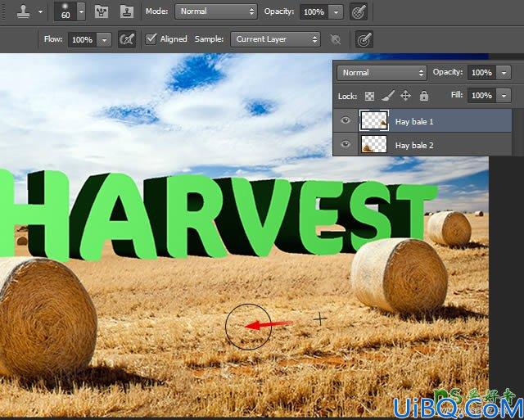
Task: Open the tool Opacity slider arrow
Action: point(336,12)
